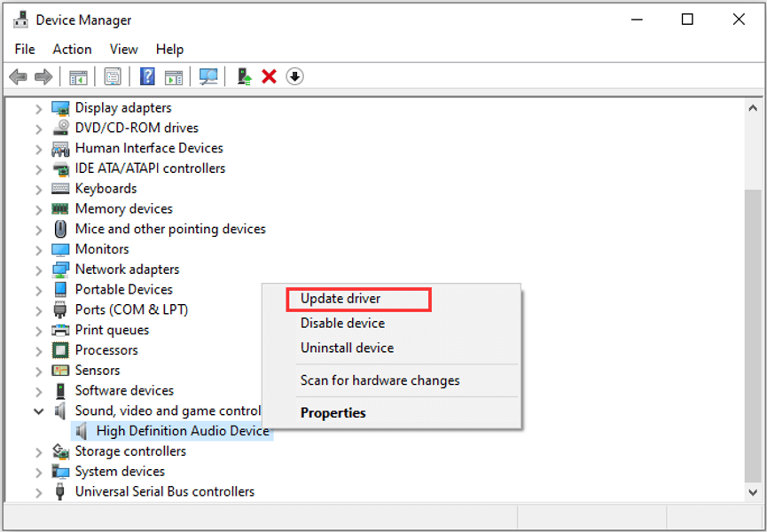
Task: Click the Processors chip icon
Action: click(60, 350)
